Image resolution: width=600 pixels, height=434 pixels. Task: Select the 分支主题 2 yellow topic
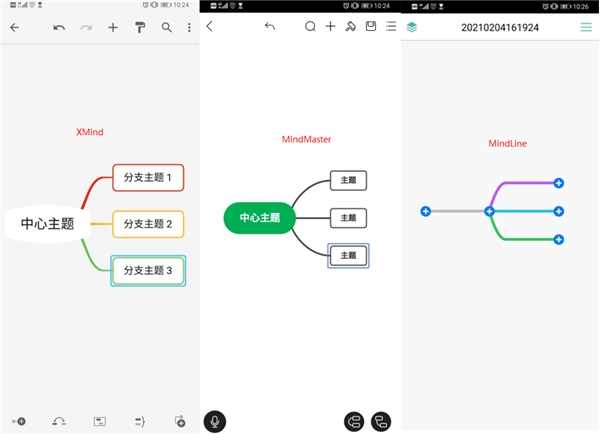[148, 224]
